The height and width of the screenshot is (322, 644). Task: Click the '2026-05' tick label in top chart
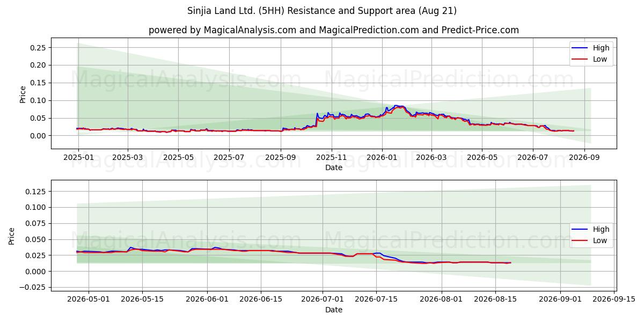482,157
